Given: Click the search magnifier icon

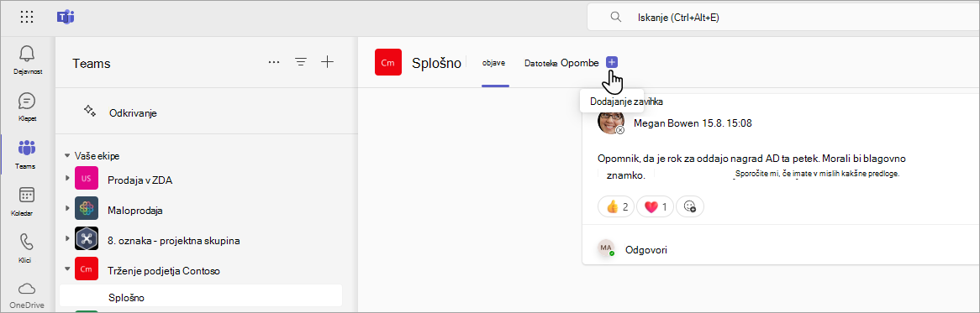Looking at the screenshot, I should pos(615,17).
